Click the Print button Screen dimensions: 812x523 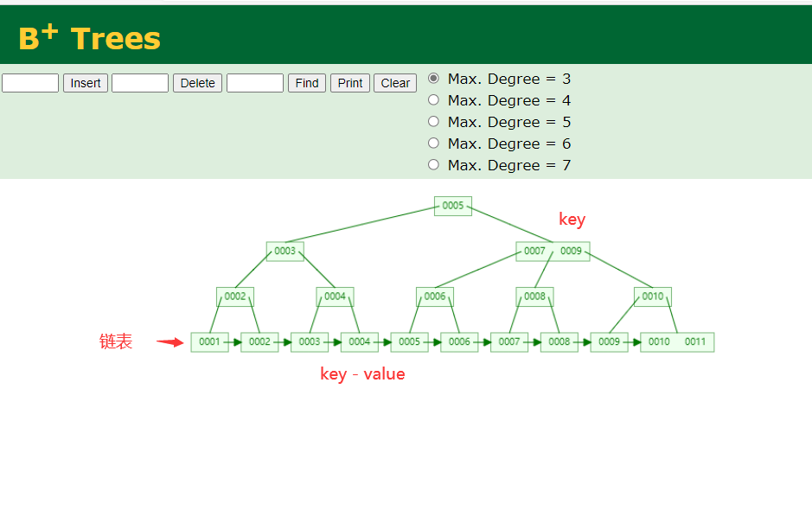(x=350, y=83)
